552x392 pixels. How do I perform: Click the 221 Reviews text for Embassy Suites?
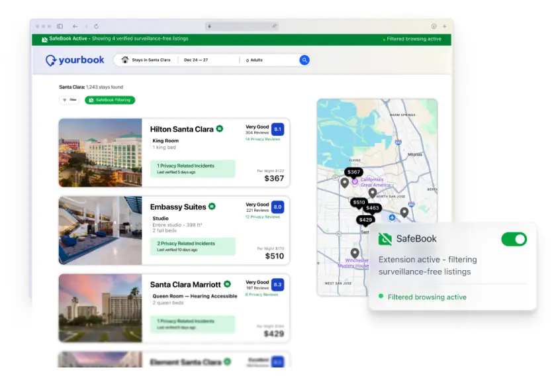(257, 211)
